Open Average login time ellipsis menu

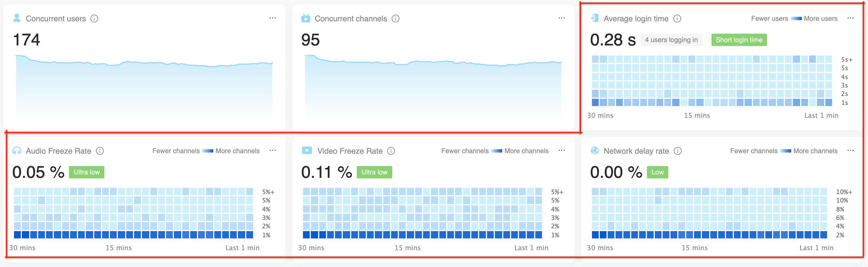tap(850, 18)
